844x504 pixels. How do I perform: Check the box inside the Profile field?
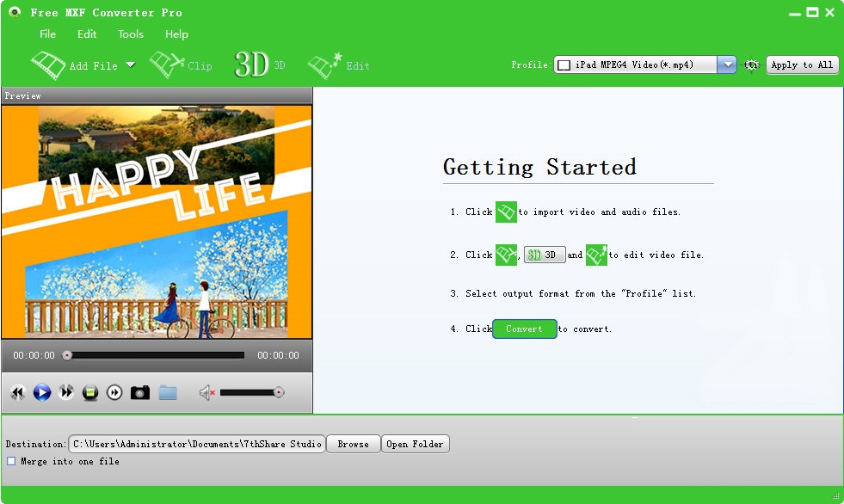564,64
